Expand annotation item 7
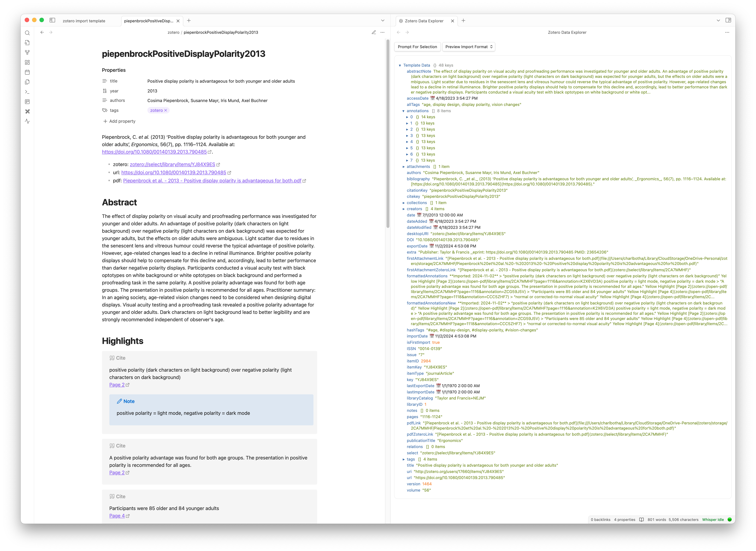This screenshot has height=551, width=756. 407,160
